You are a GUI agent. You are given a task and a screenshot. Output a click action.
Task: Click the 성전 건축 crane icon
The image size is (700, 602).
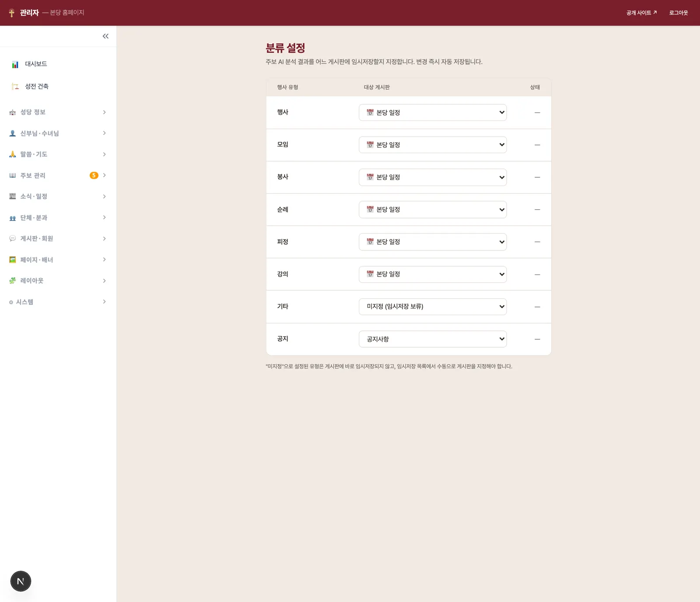point(15,86)
